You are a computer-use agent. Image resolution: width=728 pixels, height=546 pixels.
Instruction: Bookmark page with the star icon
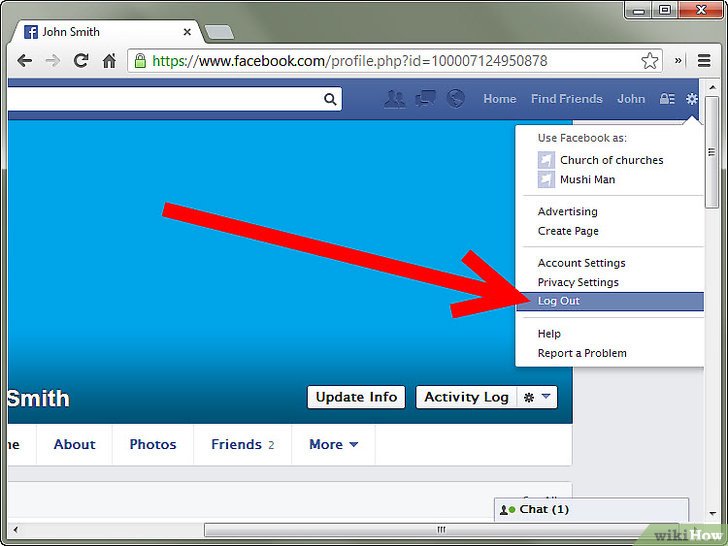[649, 61]
